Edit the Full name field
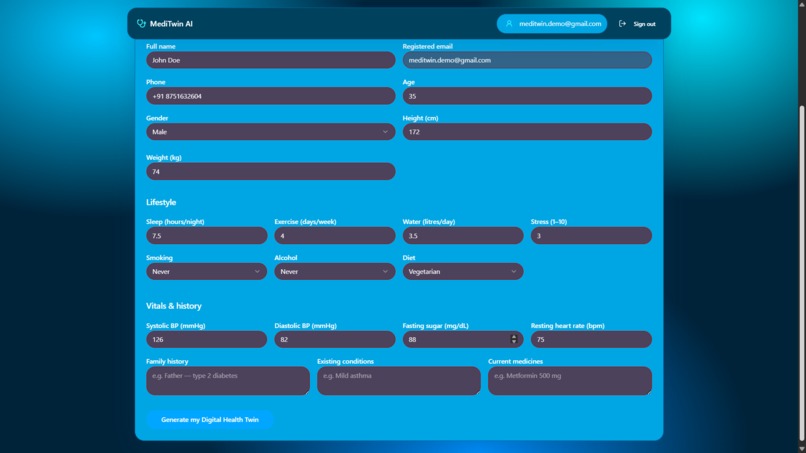 (x=270, y=60)
